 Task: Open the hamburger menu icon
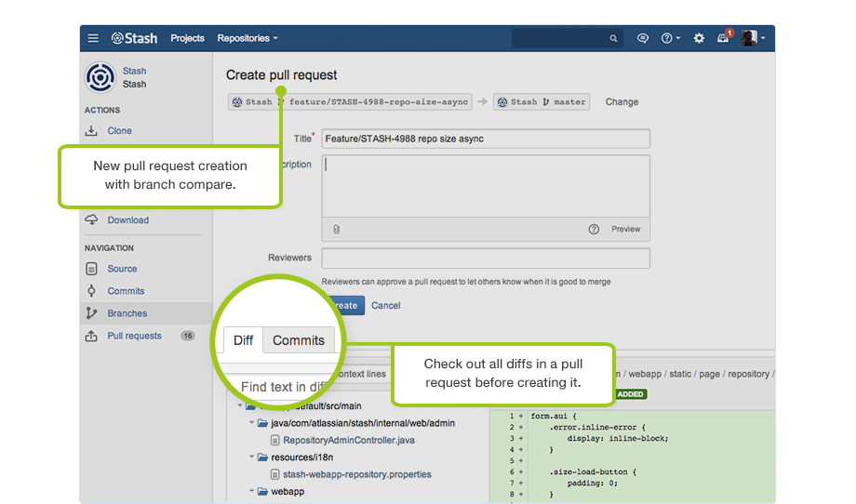tap(93, 38)
